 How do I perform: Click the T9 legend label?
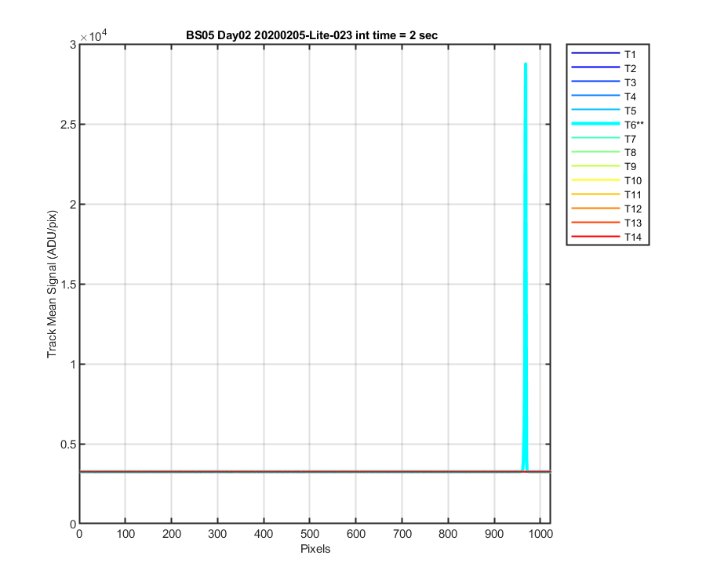pos(631,167)
